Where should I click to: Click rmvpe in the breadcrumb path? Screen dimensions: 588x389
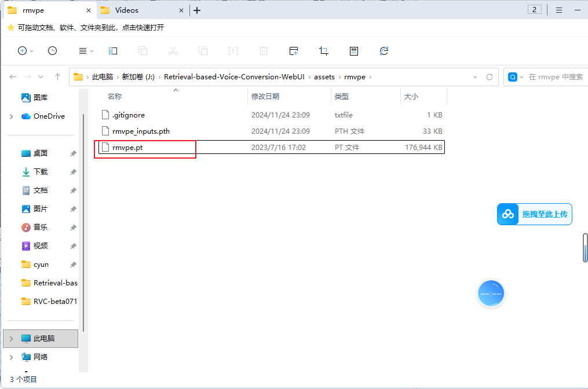355,77
